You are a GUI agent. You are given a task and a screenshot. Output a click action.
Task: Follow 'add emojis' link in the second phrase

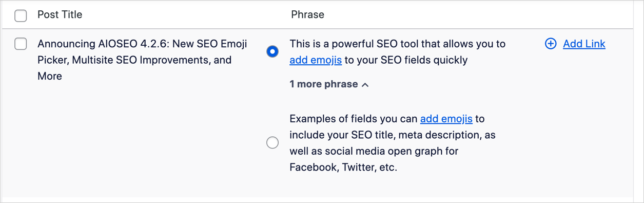click(x=446, y=119)
